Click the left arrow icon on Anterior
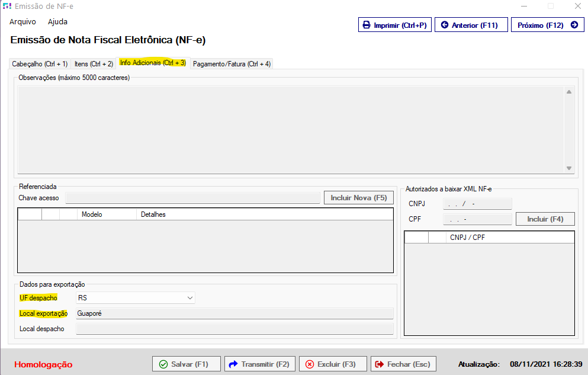This screenshot has width=588, height=375. click(x=444, y=25)
